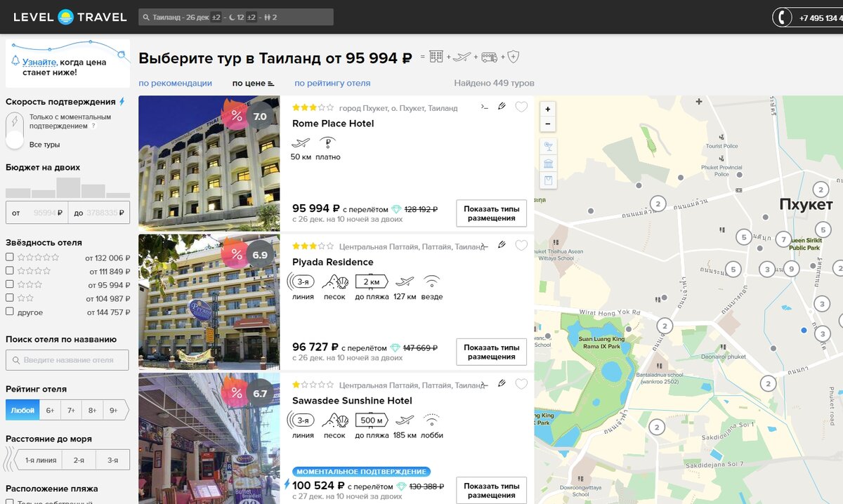Image resolution: width=843 pixels, height=504 pixels.
Task: Check the four-star hotel filter from 111 849 ₽
Action: tap(10, 271)
